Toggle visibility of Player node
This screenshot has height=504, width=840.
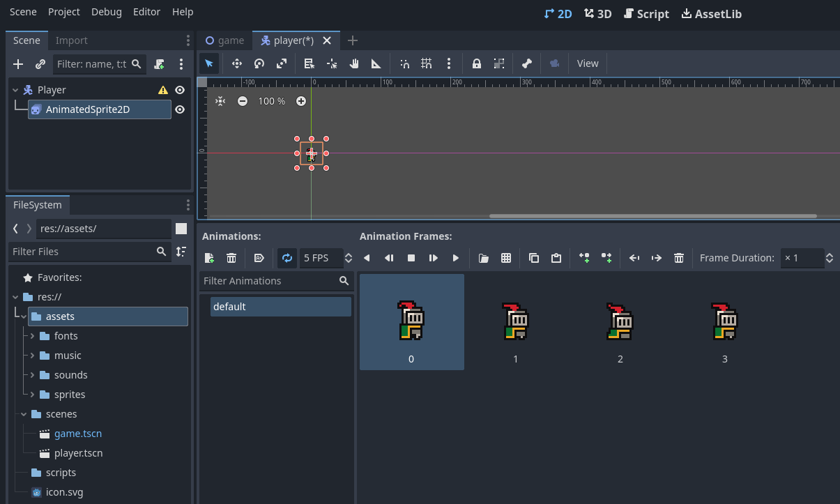coord(180,90)
